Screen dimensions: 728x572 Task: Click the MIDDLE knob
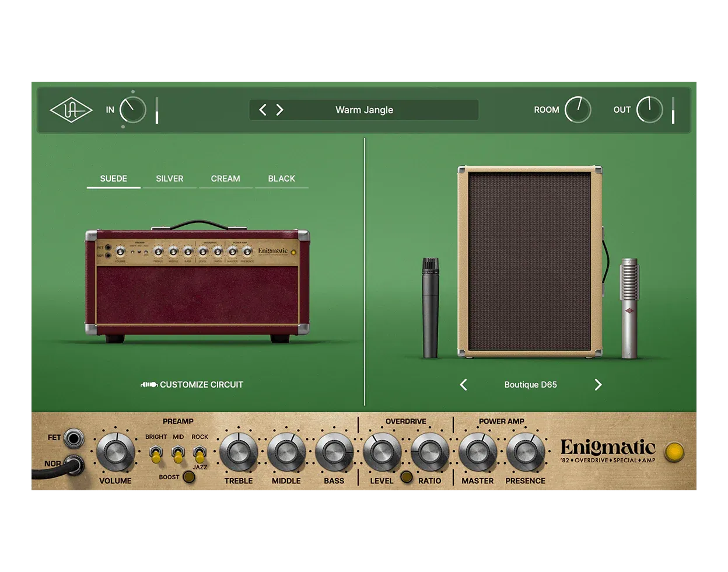click(x=286, y=452)
